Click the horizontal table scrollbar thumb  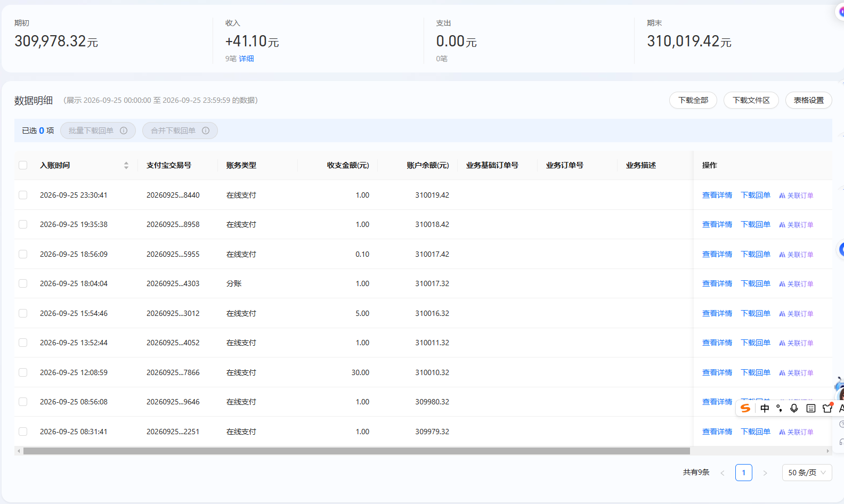coord(356,451)
